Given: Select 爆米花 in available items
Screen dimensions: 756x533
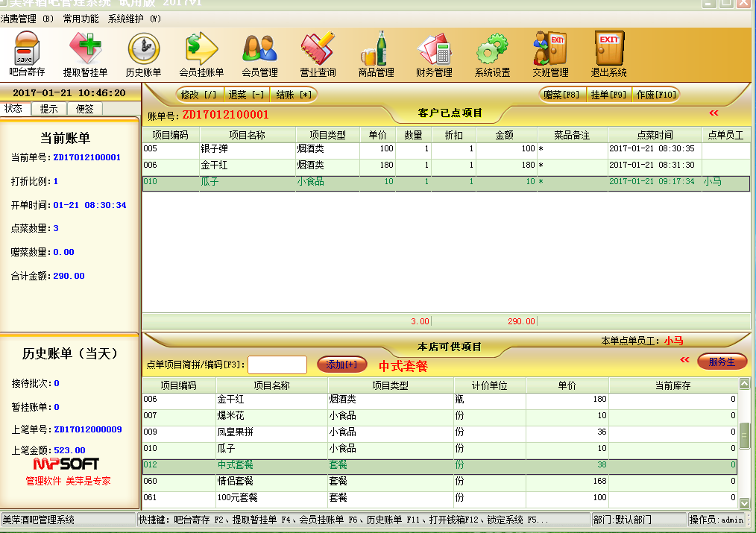Looking at the screenshot, I should [x=440, y=416].
